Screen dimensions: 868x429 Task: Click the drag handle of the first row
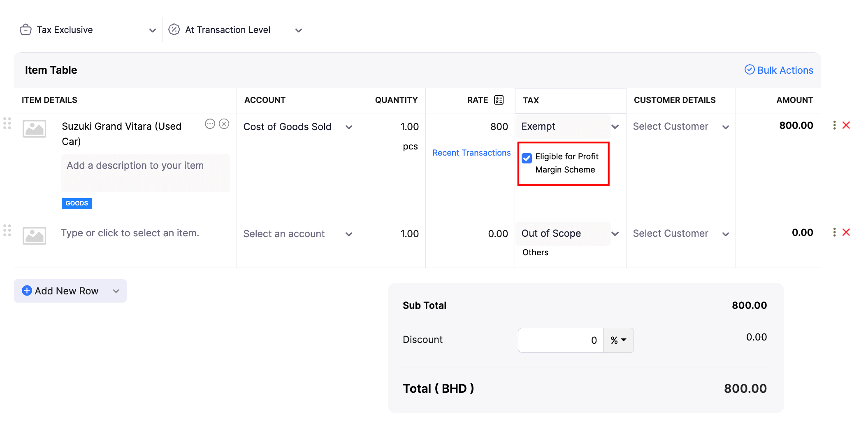(7, 124)
